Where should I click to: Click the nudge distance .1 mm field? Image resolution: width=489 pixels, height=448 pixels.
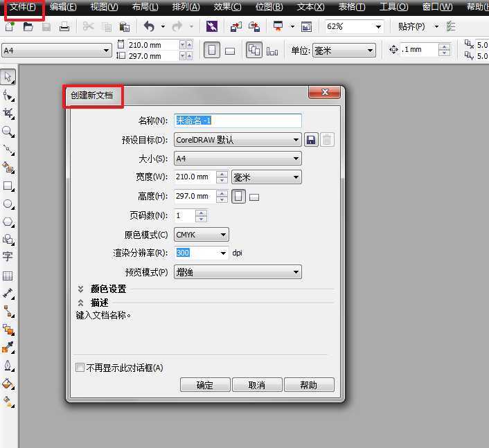[419, 50]
